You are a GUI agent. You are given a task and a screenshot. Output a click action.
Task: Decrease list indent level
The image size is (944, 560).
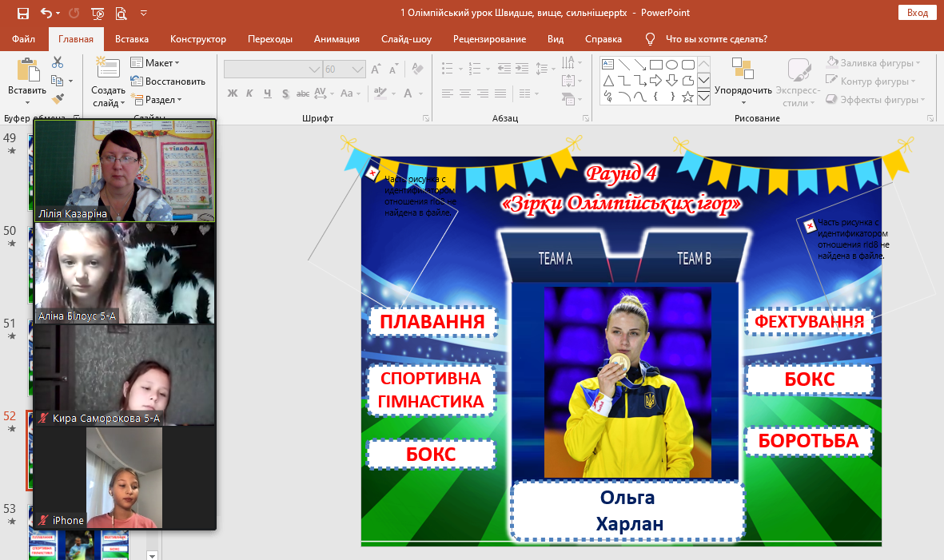pyautogui.click(x=504, y=69)
